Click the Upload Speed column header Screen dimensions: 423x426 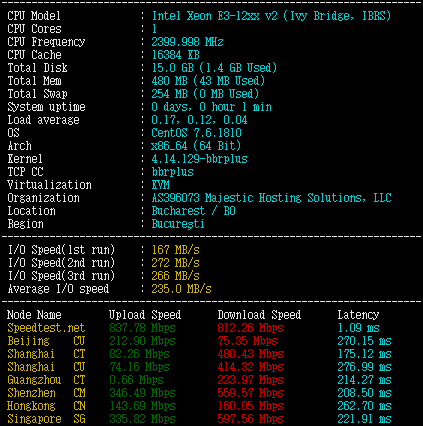[x=145, y=315]
